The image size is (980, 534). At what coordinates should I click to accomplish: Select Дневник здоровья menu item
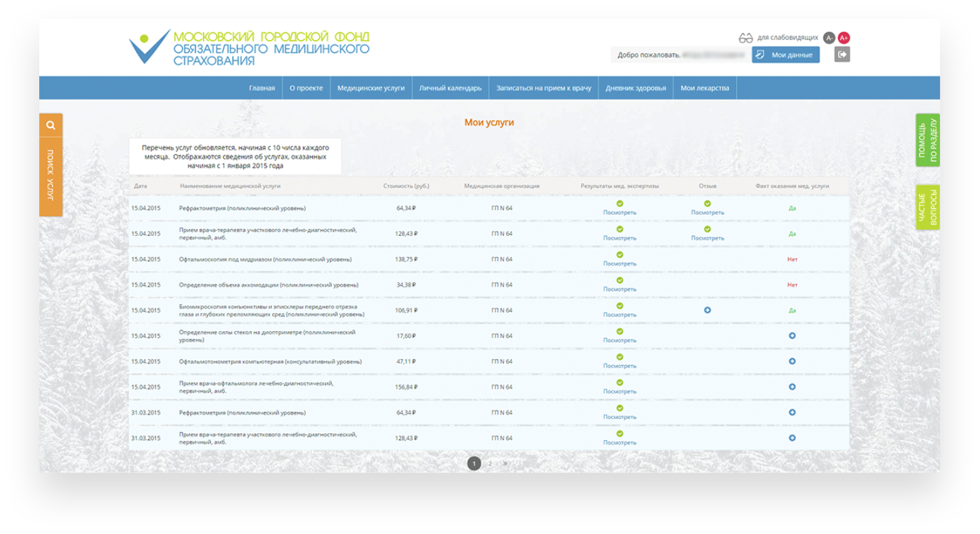click(635, 88)
